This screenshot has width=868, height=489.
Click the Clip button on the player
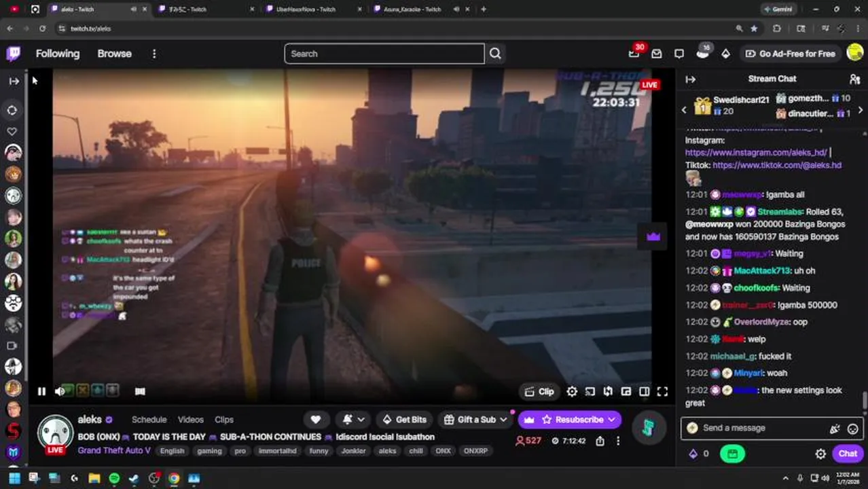(540, 391)
